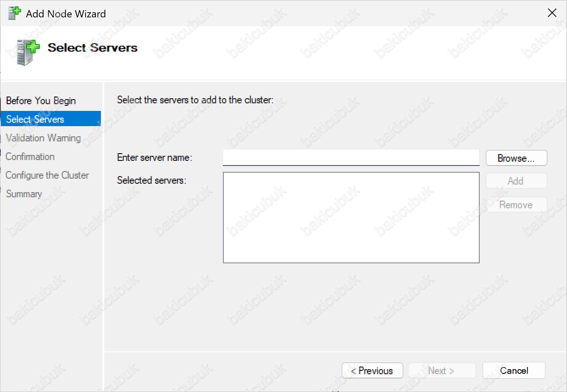Cancel the wizard
Viewport: 567px width, 392px height.
[x=514, y=371]
